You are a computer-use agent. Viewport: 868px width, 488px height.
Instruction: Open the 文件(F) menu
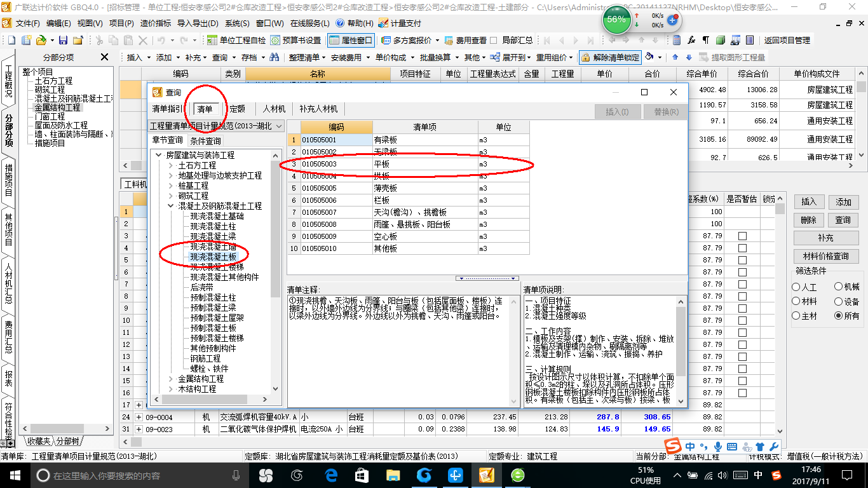click(28, 23)
